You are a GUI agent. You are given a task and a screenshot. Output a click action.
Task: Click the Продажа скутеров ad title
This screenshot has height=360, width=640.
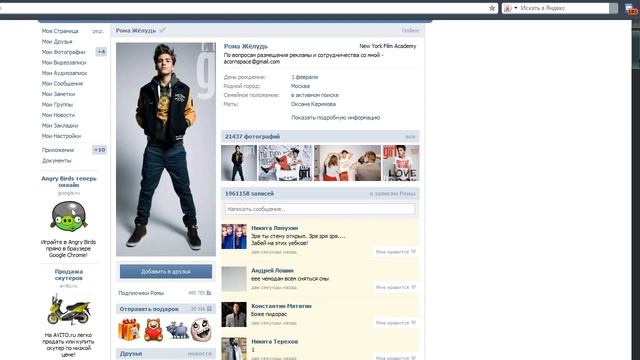tap(69, 275)
